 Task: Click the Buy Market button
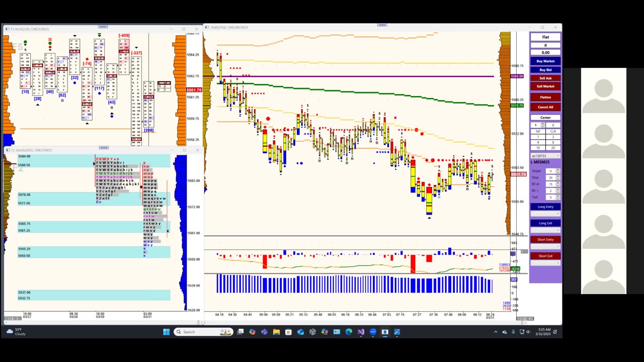[x=545, y=61]
